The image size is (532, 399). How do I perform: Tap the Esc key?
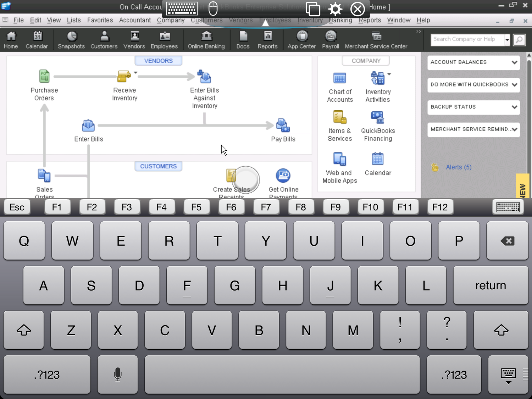[x=17, y=207]
